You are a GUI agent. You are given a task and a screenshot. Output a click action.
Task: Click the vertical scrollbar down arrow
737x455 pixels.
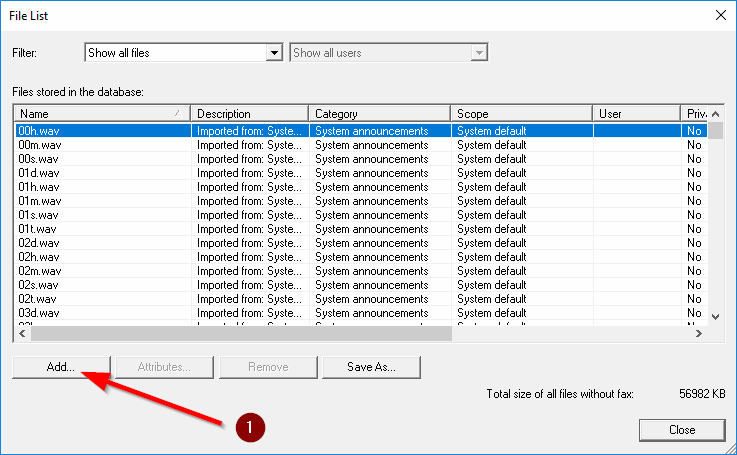click(716, 317)
